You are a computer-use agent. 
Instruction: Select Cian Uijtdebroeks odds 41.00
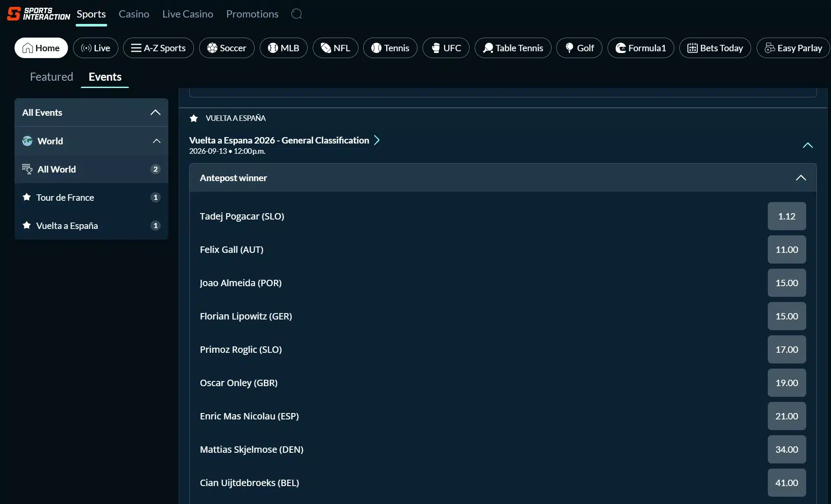tap(787, 483)
